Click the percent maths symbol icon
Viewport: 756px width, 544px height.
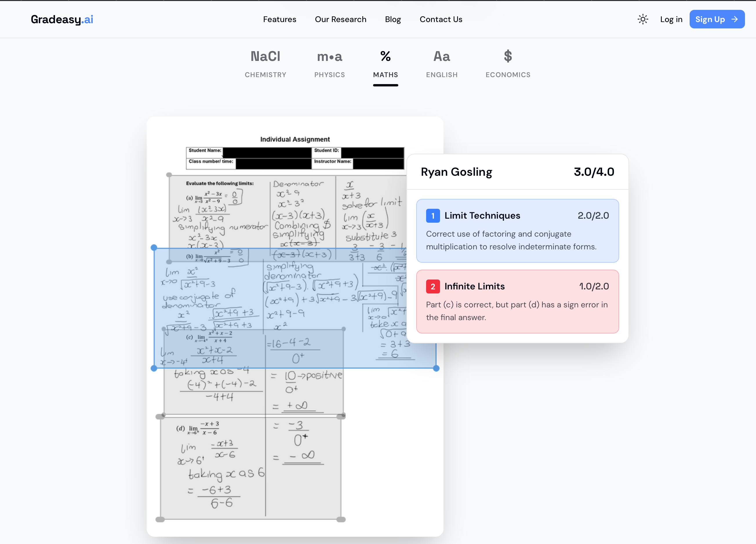click(385, 56)
